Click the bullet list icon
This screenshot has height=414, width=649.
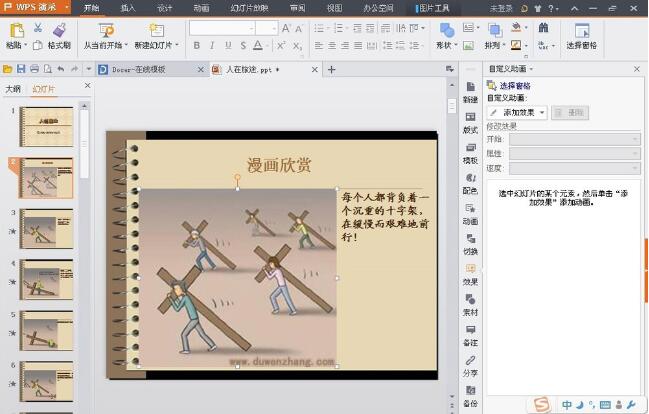point(319,28)
